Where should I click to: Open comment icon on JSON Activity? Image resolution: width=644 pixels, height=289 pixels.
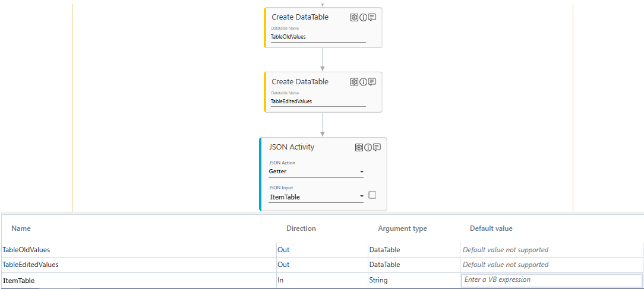click(377, 147)
